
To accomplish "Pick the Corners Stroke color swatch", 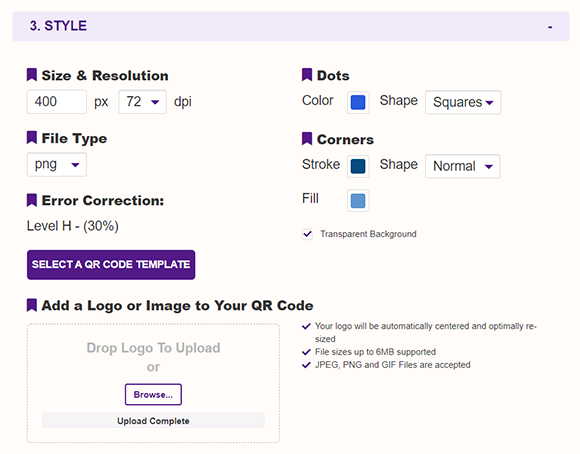I will [x=358, y=167].
